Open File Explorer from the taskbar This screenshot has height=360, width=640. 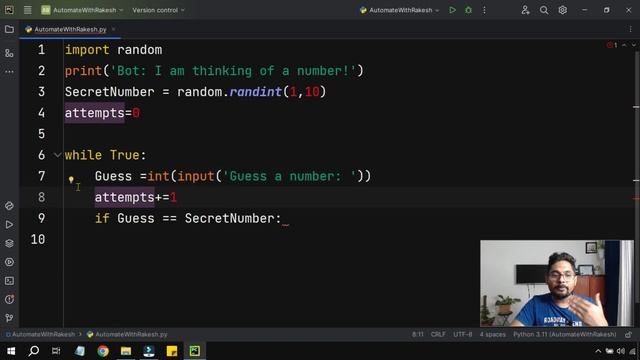[126, 351]
